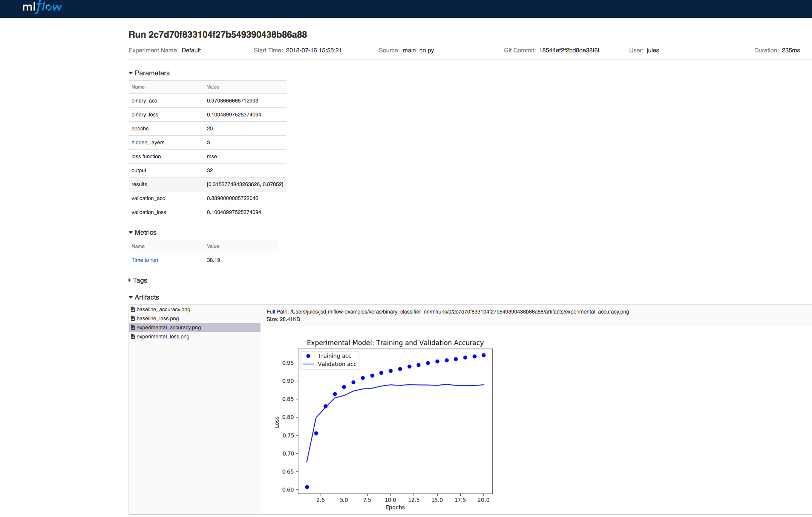Image resolution: width=812 pixels, height=517 pixels.
Task: Click the baseline_accuracy.png file icon
Action: (x=133, y=309)
